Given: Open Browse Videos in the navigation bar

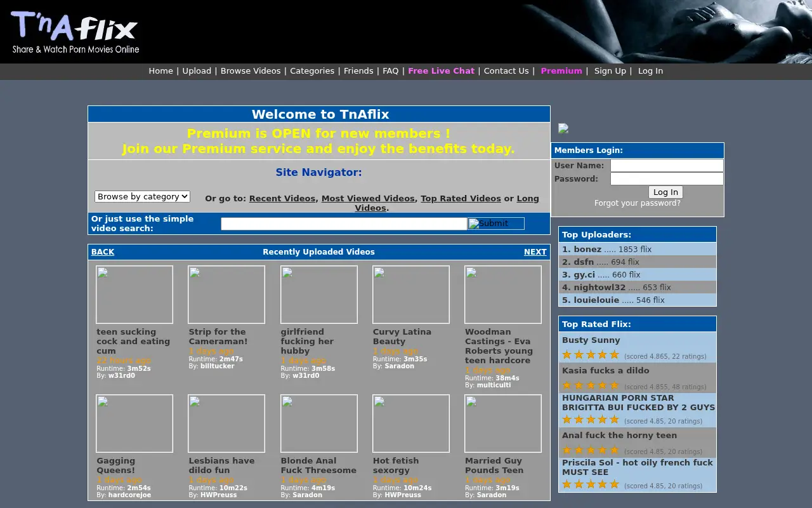Looking at the screenshot, I should click(x=251, y=71).
